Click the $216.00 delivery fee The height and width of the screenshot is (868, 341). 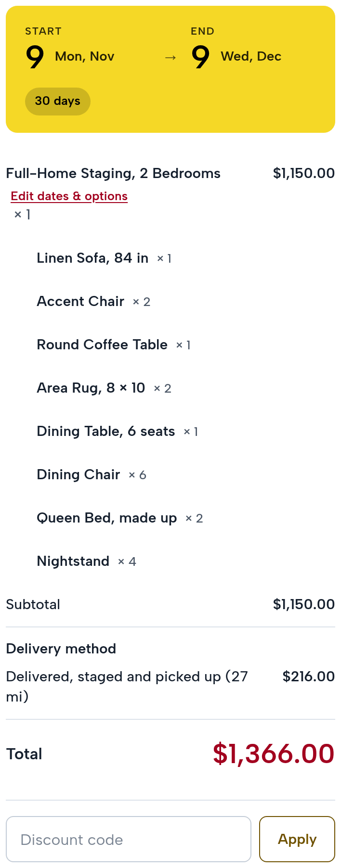pos(309,677)
